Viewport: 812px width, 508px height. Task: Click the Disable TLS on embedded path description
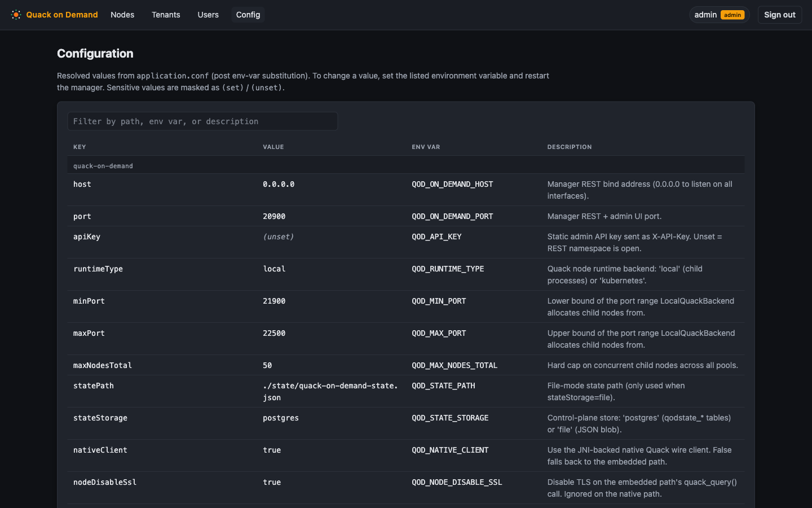[x=642, y=488]
